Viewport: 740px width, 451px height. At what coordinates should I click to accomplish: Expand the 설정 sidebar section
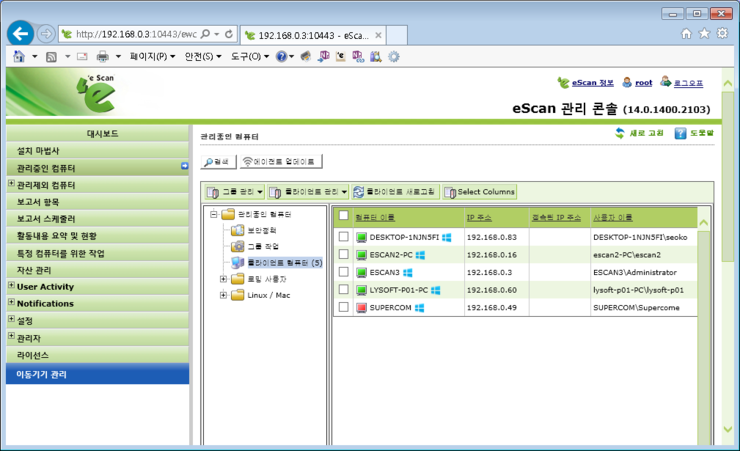tap(11, 319)
